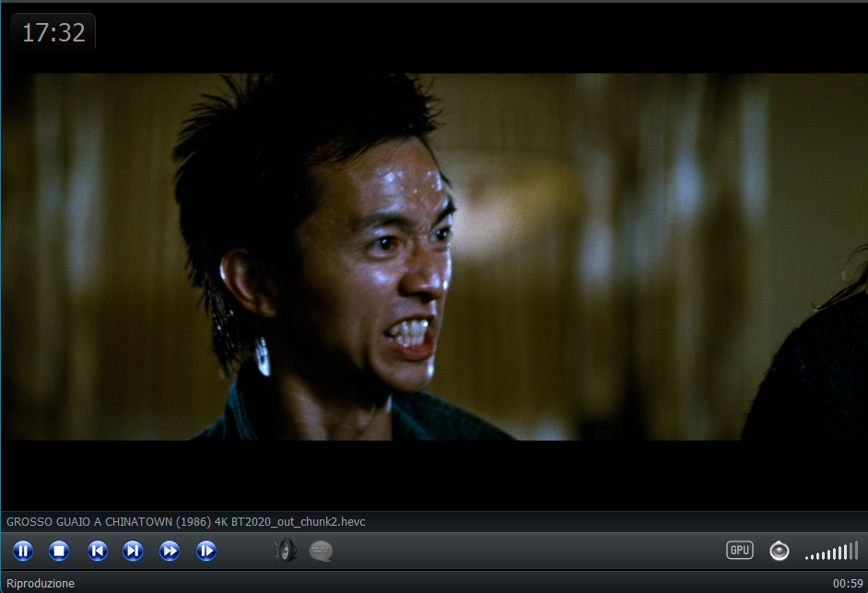The height and width of the screenshot is (593, 868).
Task: Open subtitle options via speech bubble icon
Action: pyautogui.click(x=321, y=551)
